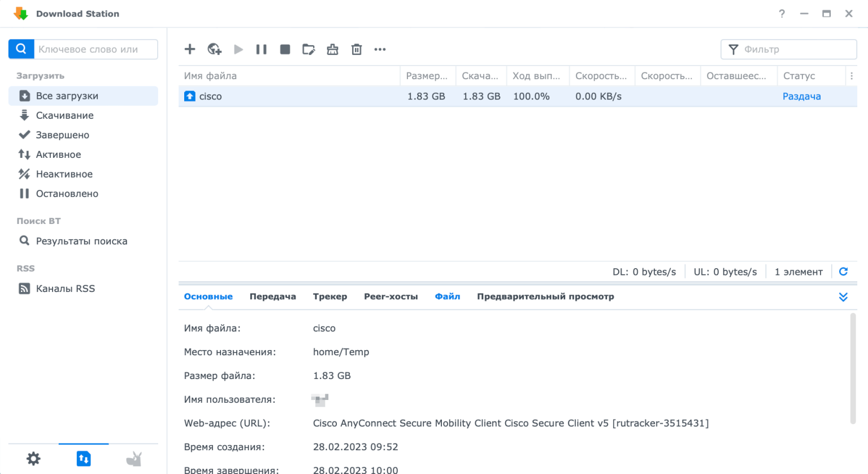Open the more actions ellipsis menu
Viewport: 868px width, 474px height.
point(380,49)
